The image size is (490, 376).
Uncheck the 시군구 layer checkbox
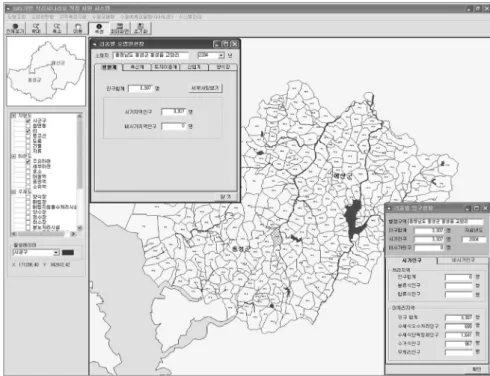coord(28,120)
